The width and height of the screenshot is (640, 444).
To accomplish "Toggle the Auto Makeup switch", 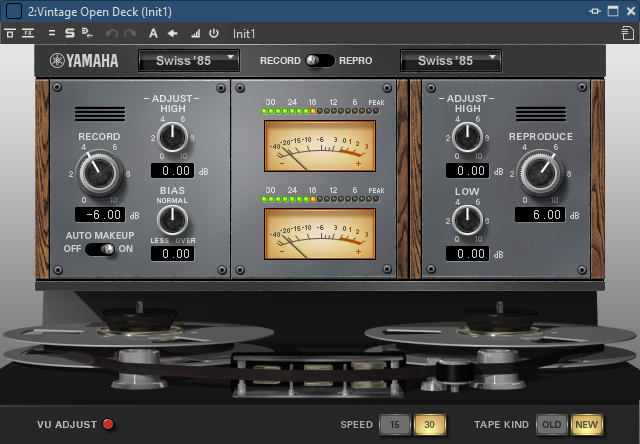I will 101,249.
